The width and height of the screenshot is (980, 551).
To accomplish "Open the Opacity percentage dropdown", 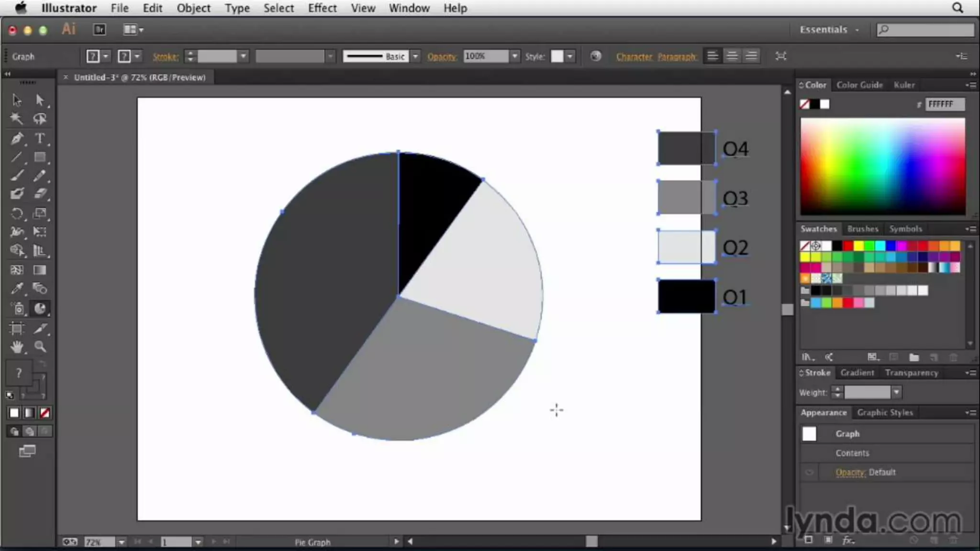I will [514, 56].
